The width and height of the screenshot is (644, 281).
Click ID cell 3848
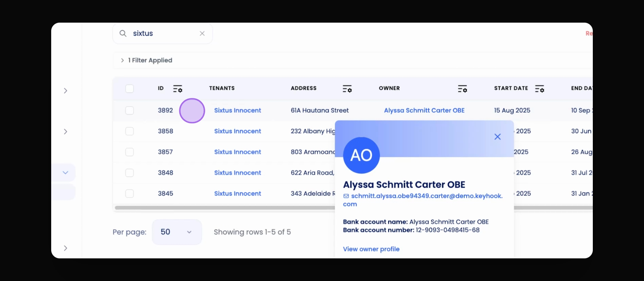pos(165,173)
